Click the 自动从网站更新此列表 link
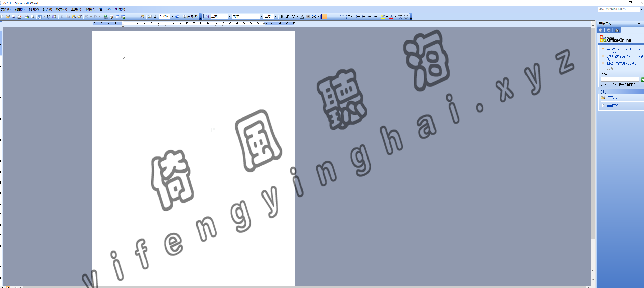Screen dimensions: 644x288 622,63
